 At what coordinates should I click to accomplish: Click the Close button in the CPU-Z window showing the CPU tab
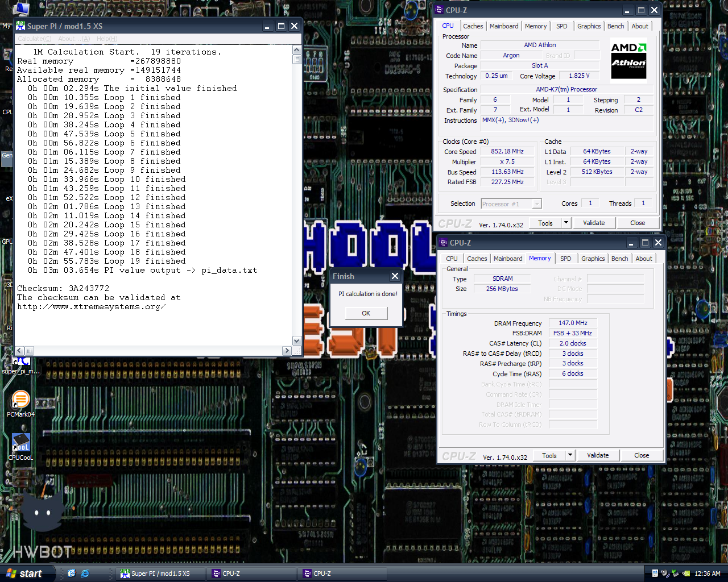click(638, 223)
